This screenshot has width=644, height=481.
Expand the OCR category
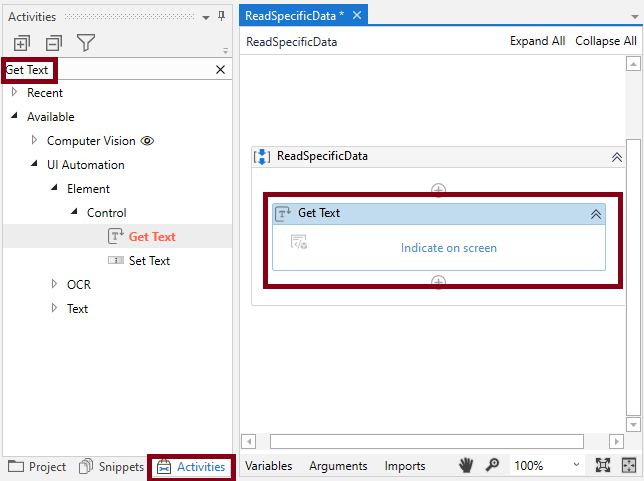click(54, 284)
